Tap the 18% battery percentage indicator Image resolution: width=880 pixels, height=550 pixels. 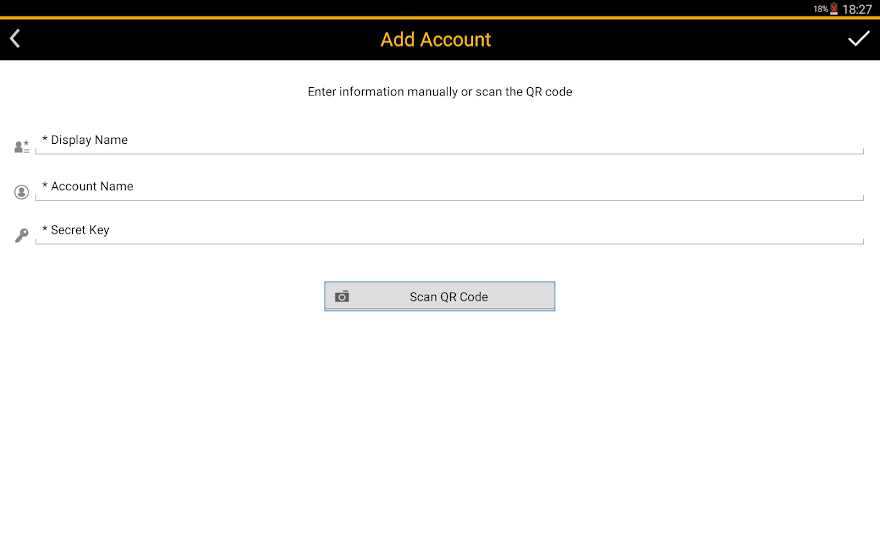coord(820,9)
